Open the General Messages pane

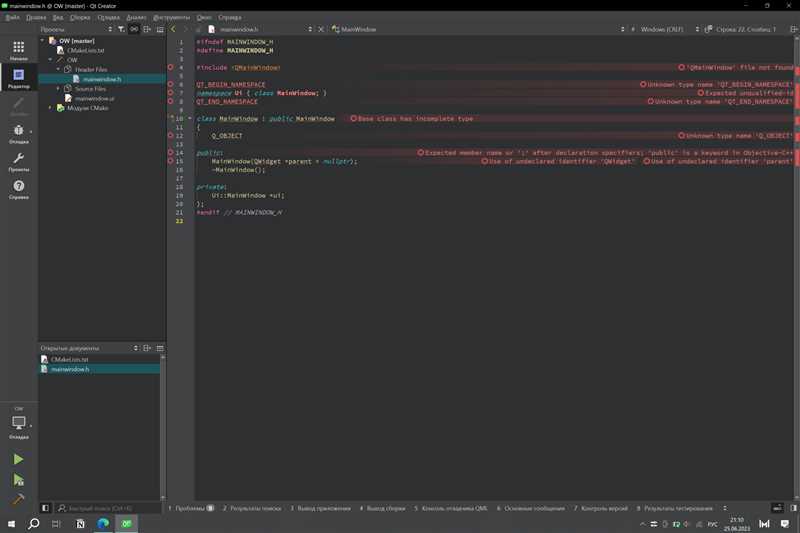point(531,508)
